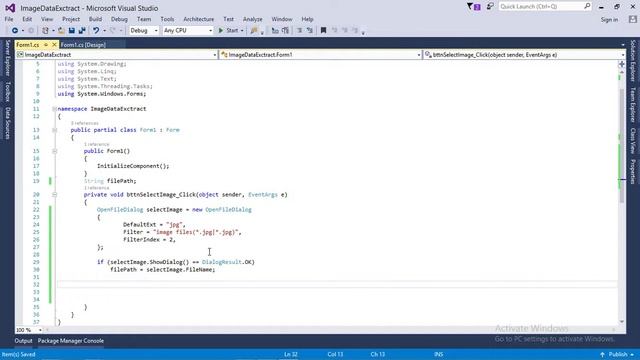Open the Start button dropdown arrow

coord(242,31)
